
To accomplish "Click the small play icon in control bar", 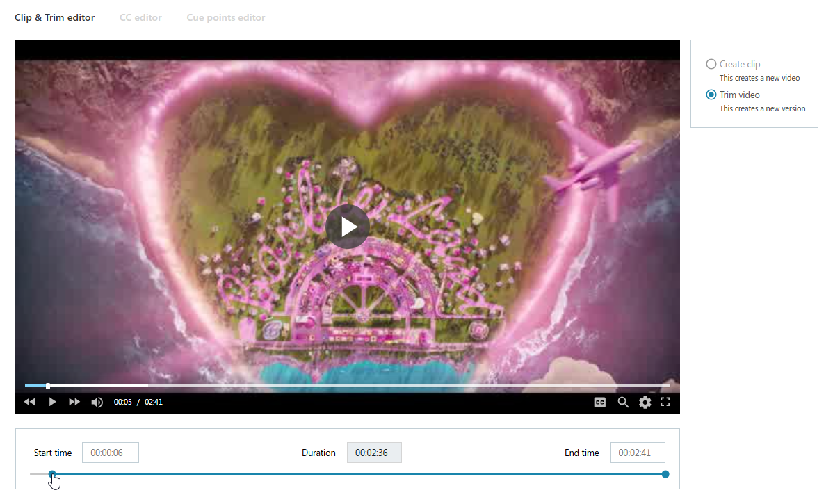I will click(53, 402).
